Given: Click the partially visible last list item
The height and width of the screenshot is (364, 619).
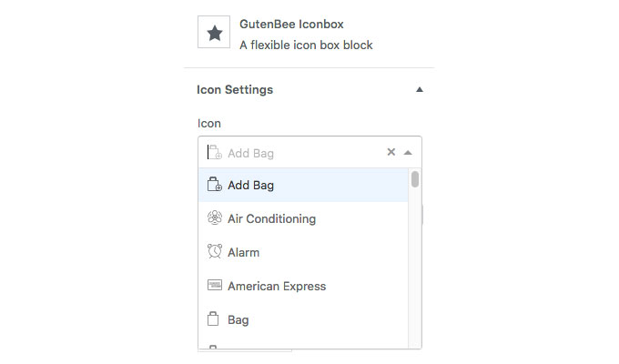Looking at the screenshot, I should pyautogui.click(x=303, y=346).
